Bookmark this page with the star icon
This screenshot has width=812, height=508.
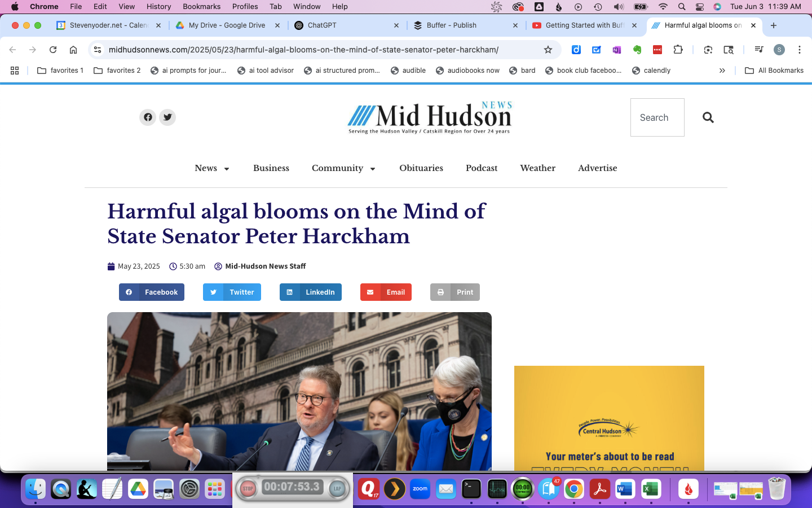click(x=548, y=50)
